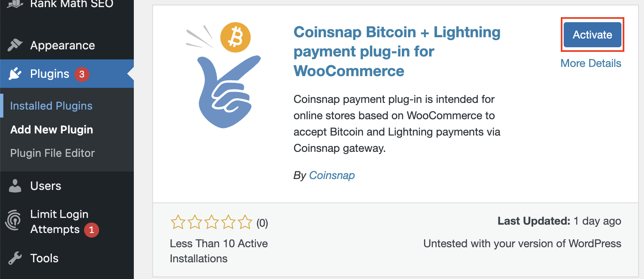Click the first rating star

pos(178,223)
